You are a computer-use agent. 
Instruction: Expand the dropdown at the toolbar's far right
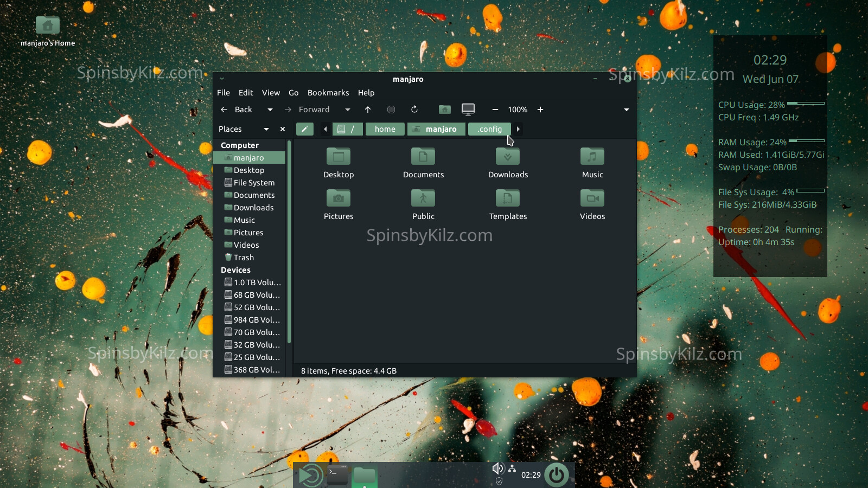tap(627, 110)
